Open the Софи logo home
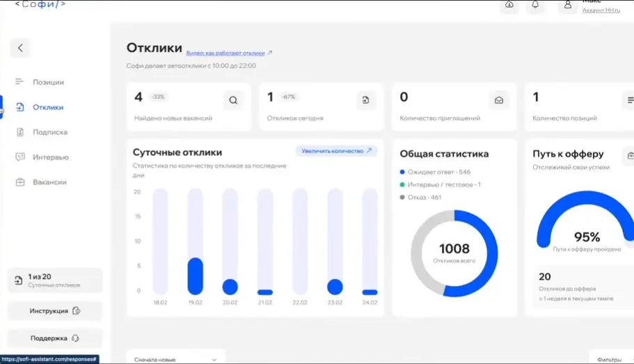The width and height of the screenshot is (634, 364). [x=40, y=4]
